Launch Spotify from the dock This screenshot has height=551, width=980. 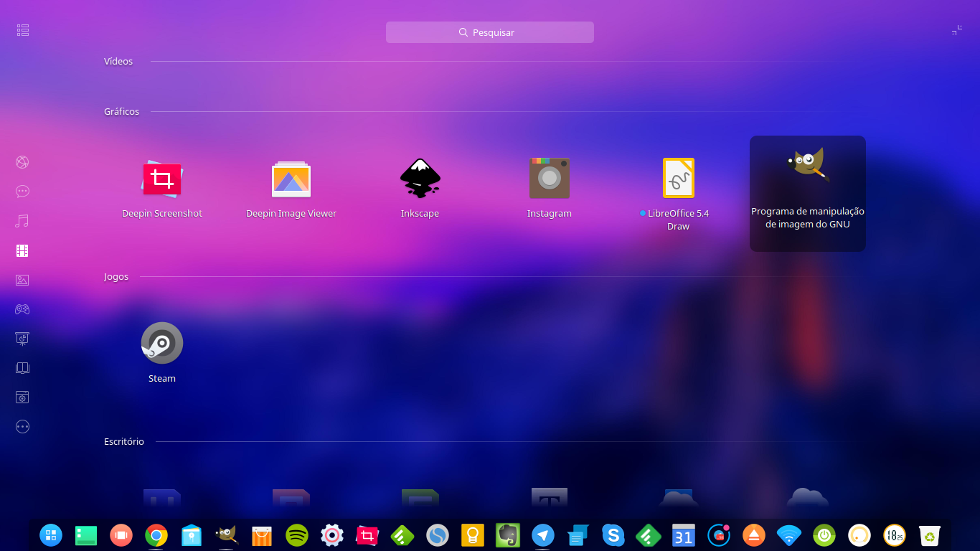tap(297, 534)
